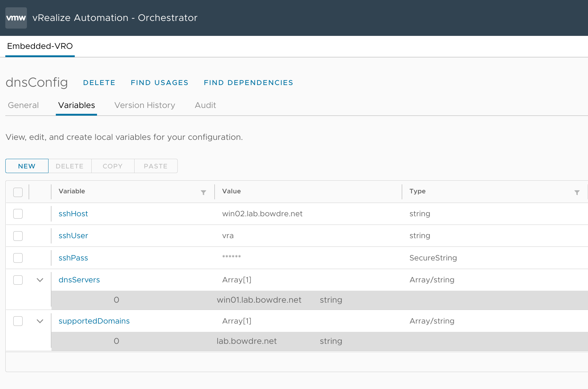Click the Value column header

(232, 191)
